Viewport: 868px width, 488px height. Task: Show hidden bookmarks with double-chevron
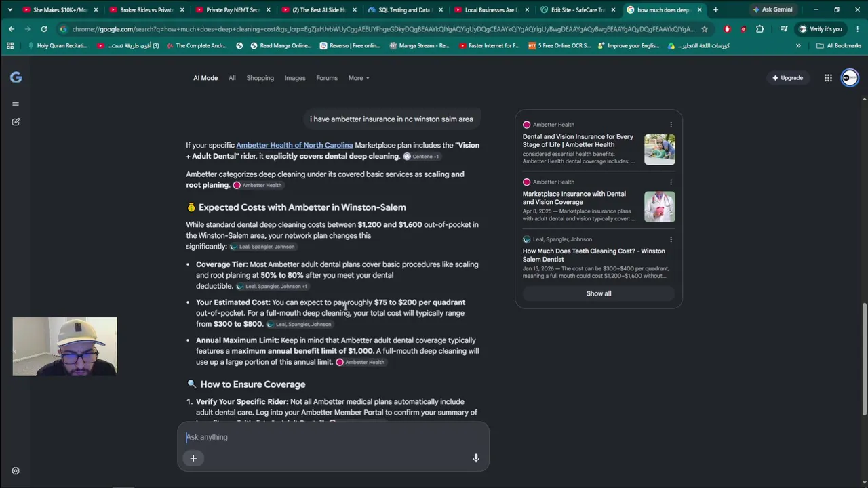pyautogui.click(x=798, y=46)
